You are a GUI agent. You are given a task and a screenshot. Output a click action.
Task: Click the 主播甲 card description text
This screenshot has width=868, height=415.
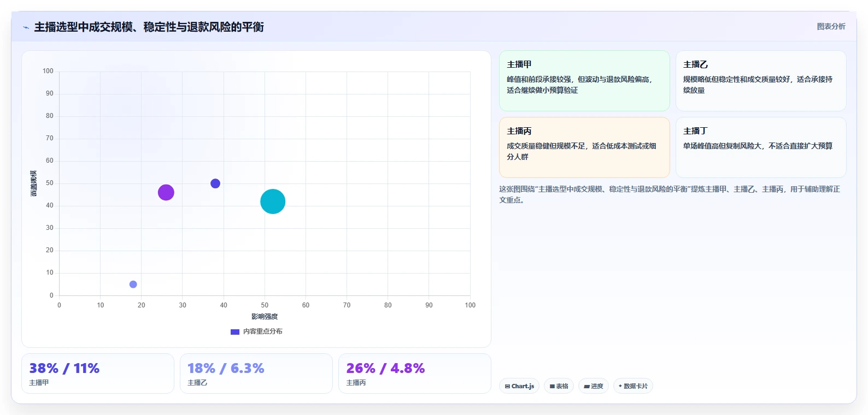click(579, 85)
